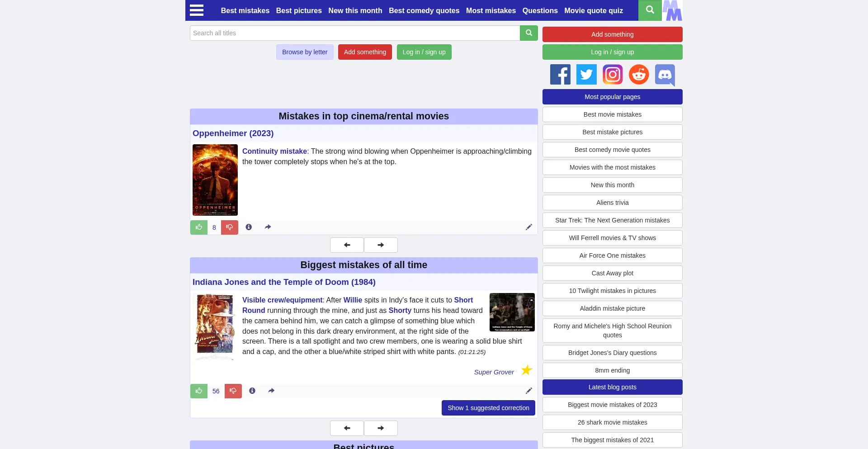Image resolution: width=868 pixels, height=449 pixels.
Task: Click the Continuity mistake link
Action: click(x=274, y=151)
